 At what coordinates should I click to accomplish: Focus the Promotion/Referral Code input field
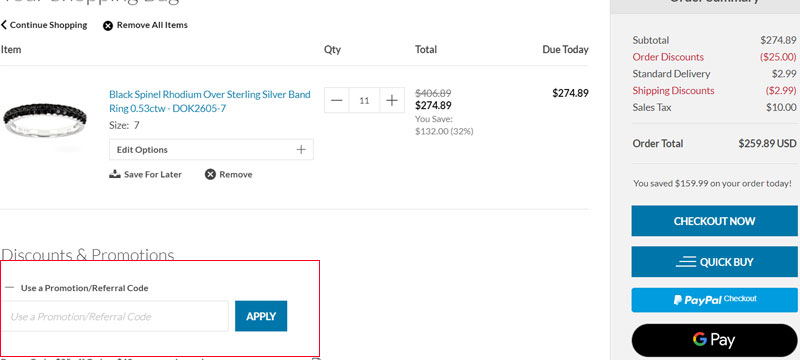[115, 316]
